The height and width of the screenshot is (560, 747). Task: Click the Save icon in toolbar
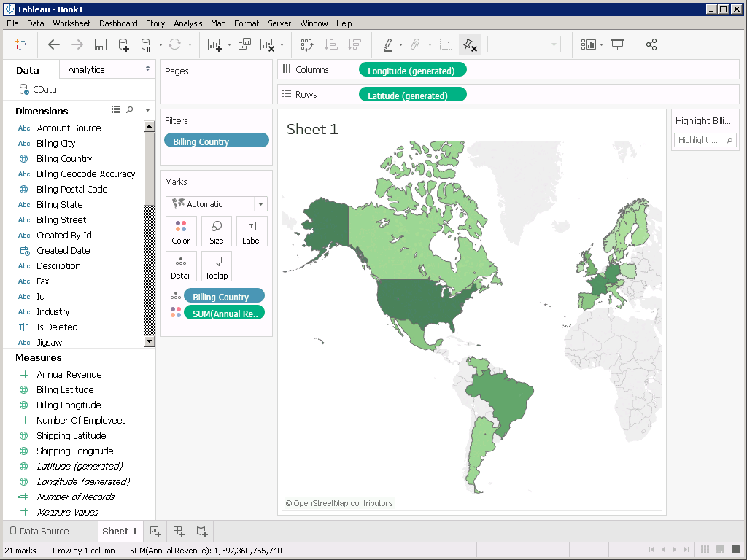click(101, 44)
